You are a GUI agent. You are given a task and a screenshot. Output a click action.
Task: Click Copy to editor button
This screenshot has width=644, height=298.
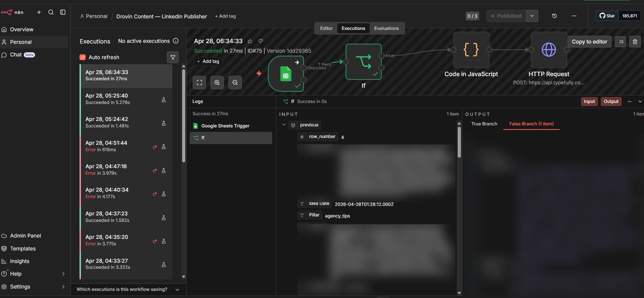tap(589, 42)
